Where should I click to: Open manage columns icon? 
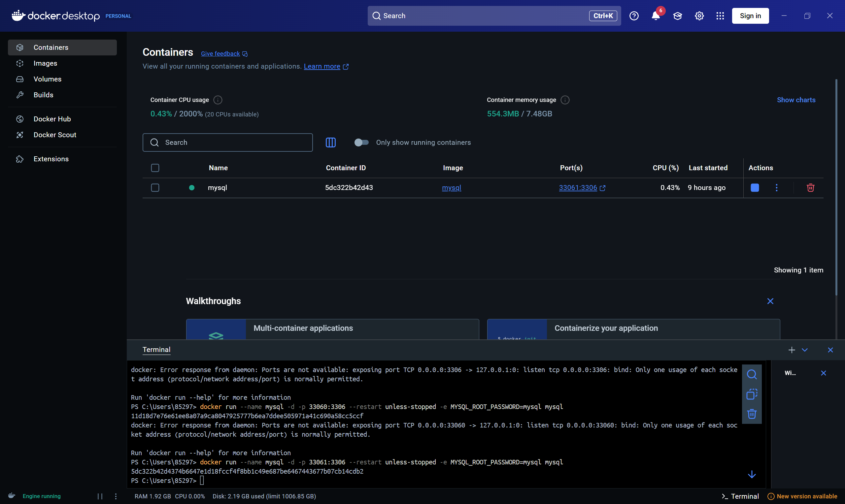[331, 142]
